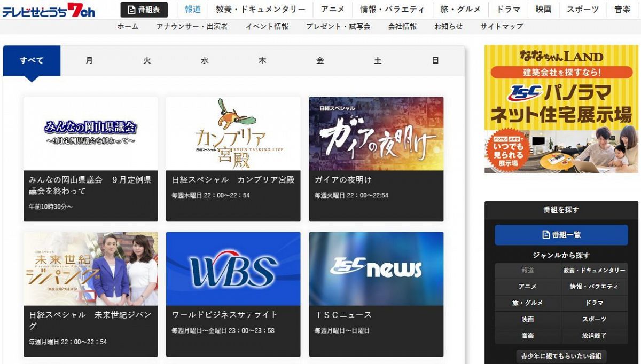Open the 番組表 program guide button
Image resolution: width=641 pixels, height=364 pixels.
tap(144, 10)
